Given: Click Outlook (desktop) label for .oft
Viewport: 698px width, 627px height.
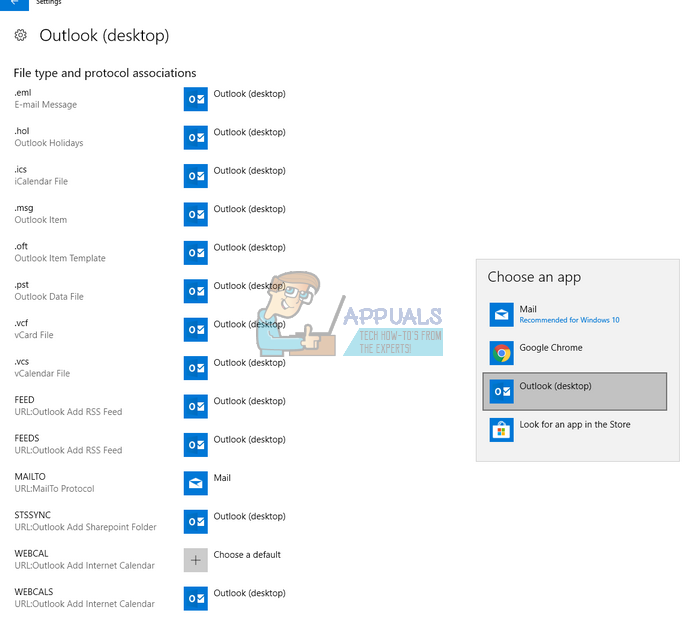Looking at the screenshot, I should click(249, 247).
